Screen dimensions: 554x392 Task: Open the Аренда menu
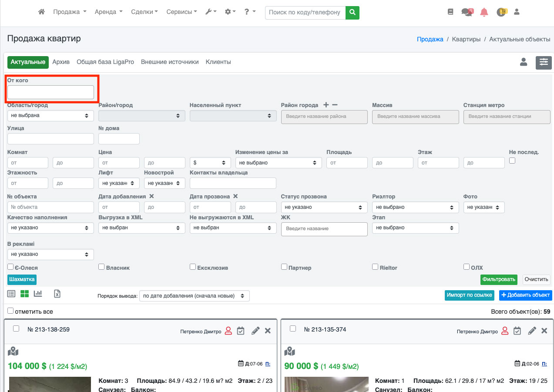click(x=108, y=12)
